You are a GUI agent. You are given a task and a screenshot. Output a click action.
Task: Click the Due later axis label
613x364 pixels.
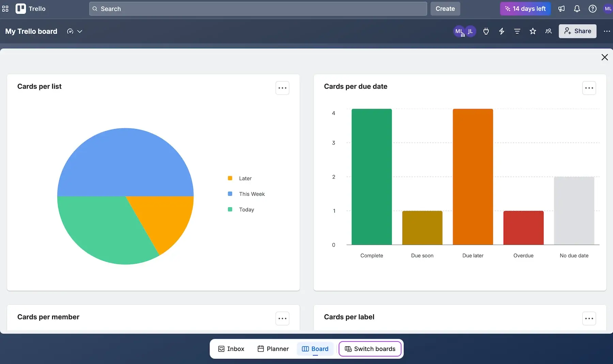[x=473, y=255]
